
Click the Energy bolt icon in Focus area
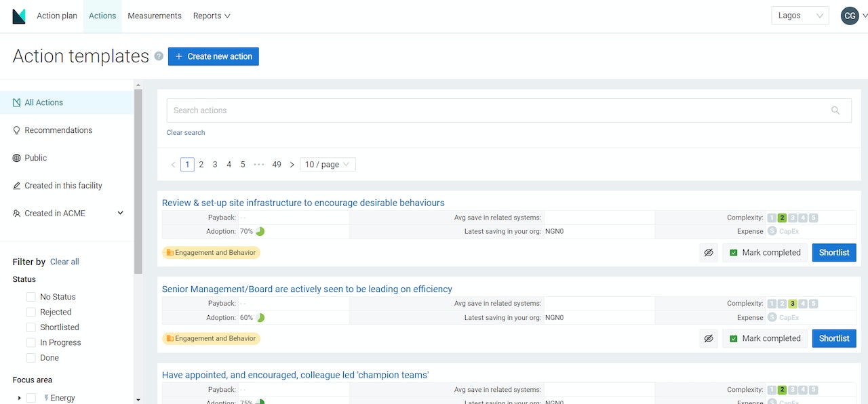point(46,398)
